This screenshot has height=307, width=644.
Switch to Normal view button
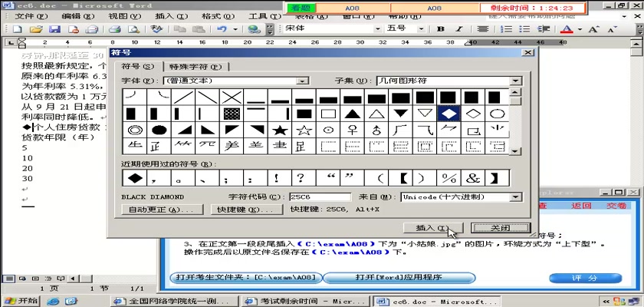tap(8, 279)
